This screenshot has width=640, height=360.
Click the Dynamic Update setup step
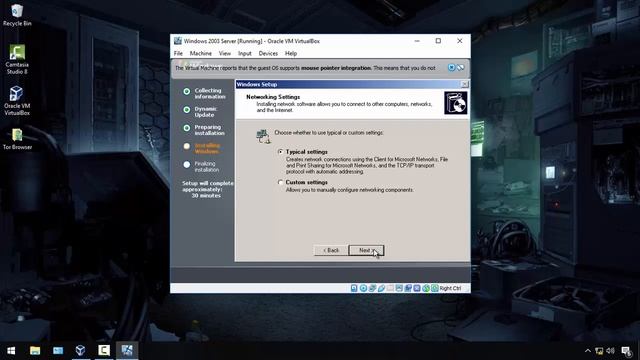coord(201,112)
